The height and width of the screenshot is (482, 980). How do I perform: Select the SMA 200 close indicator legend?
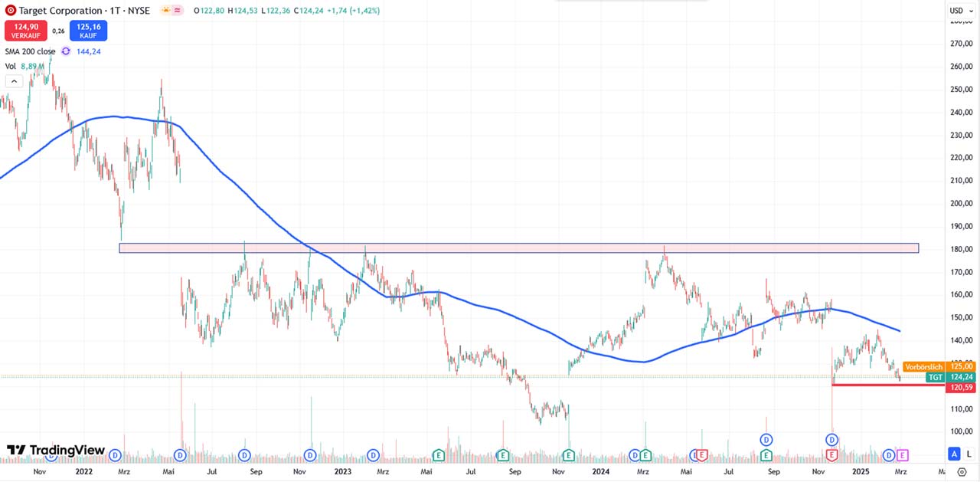[x=30, y=51]
